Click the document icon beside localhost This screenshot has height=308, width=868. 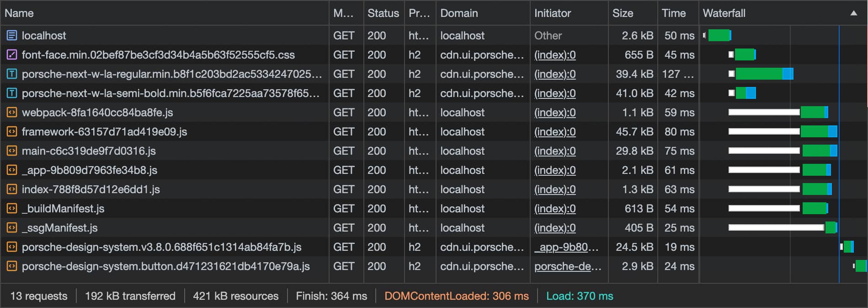(11, 35)
